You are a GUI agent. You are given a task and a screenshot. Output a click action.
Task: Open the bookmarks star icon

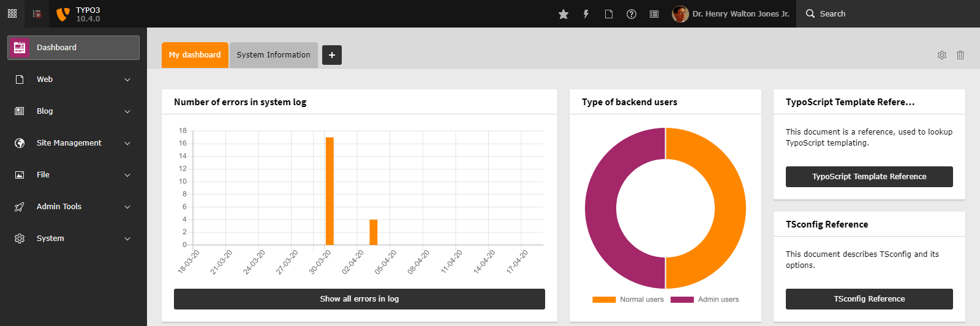click(563, 14)
